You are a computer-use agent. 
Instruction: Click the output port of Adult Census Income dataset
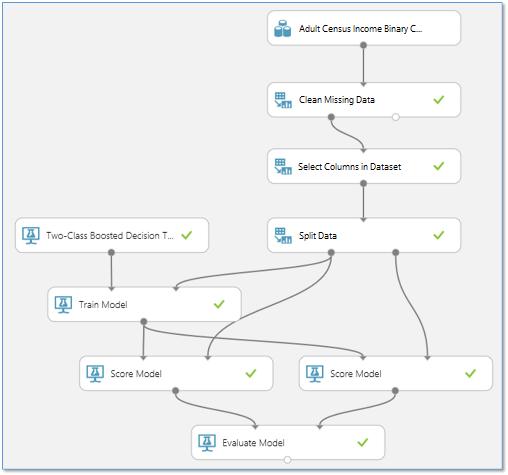363,45
